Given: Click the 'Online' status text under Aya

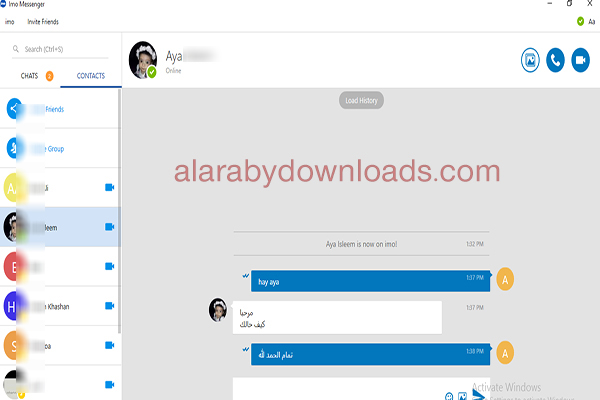Looking at the screenshot, I should tap(173, 70).
